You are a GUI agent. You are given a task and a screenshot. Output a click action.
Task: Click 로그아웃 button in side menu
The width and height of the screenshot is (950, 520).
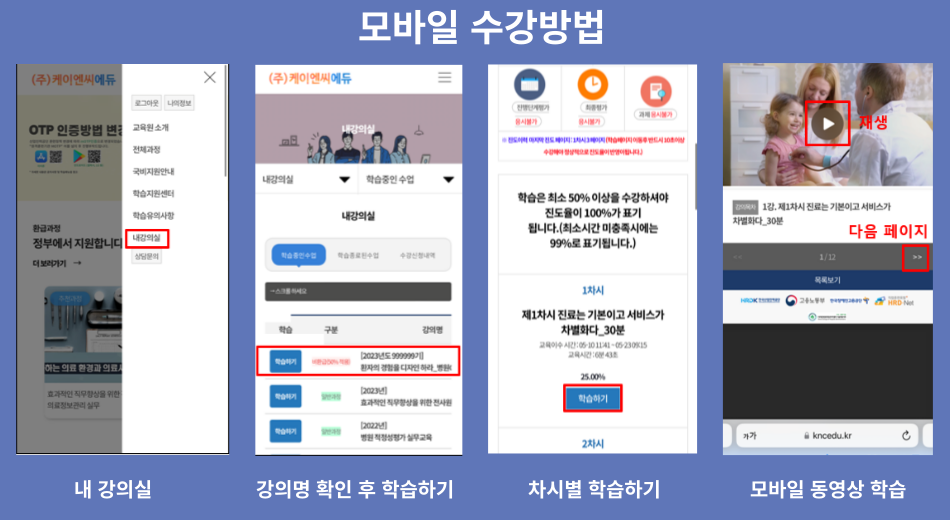click(147, 103)
